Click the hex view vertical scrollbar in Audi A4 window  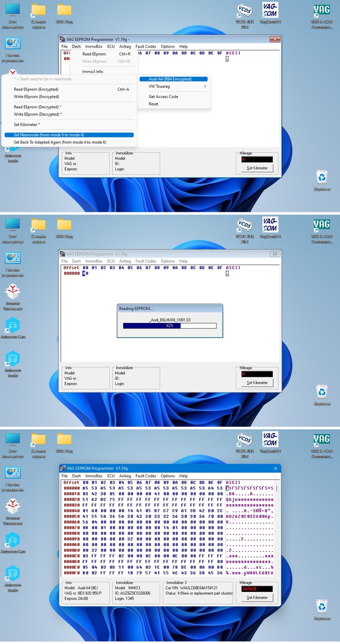[x=277, y=529]
